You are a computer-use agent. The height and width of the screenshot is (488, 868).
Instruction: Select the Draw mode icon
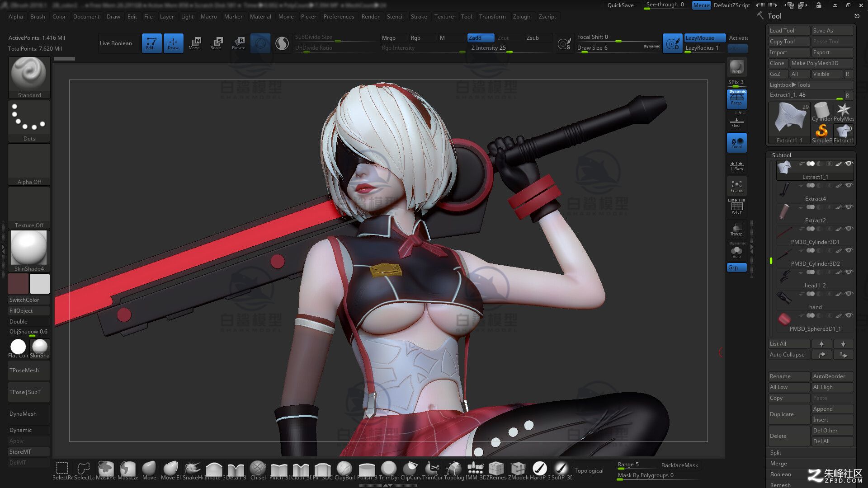(x=173, y=43)
